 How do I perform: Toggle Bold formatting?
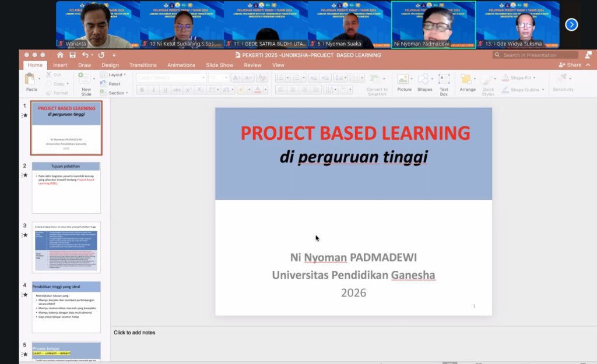coord(141,90)
